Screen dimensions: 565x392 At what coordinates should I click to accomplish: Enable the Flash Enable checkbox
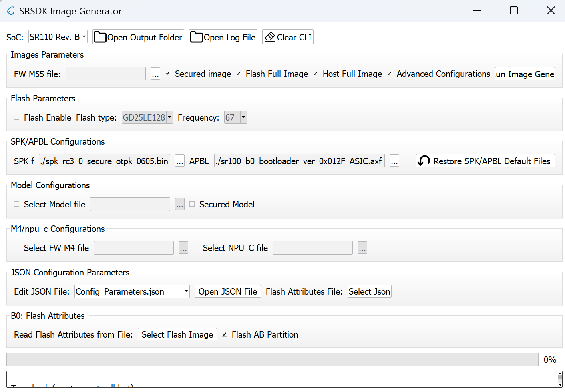tap(17, 117)
